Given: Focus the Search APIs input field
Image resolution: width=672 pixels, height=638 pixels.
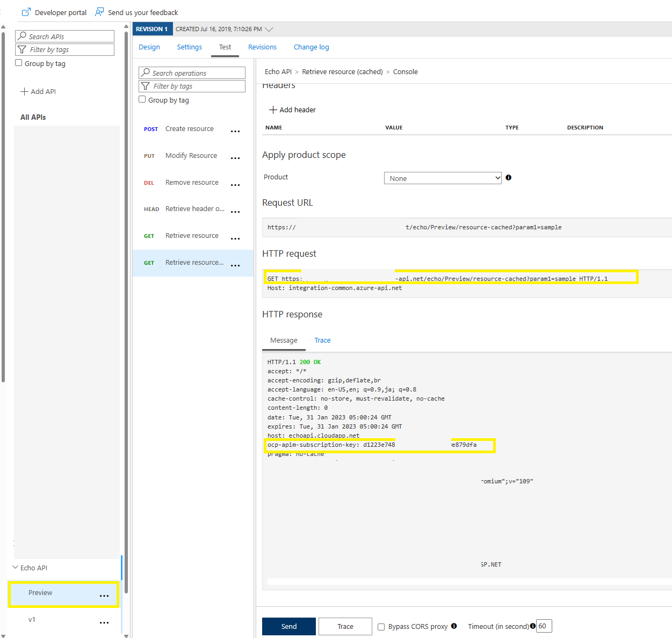Looking at the screenshot, I should click(64, 36).
